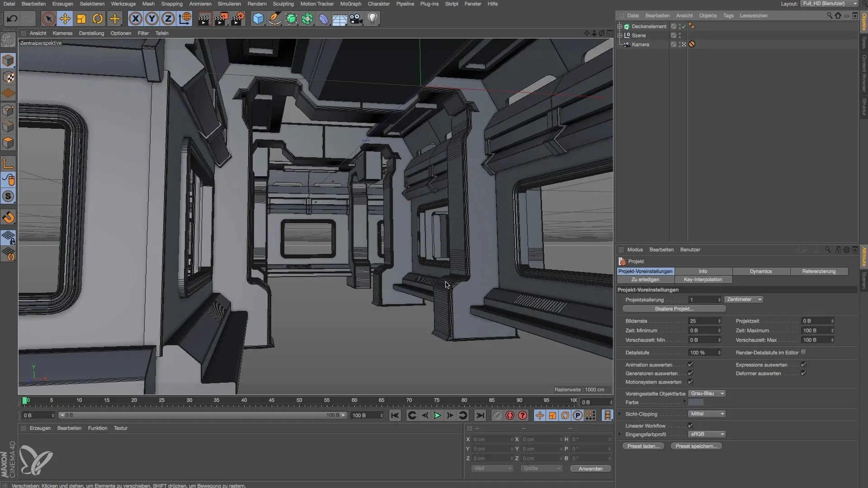Jump to the end of the animation

[480, 415]
